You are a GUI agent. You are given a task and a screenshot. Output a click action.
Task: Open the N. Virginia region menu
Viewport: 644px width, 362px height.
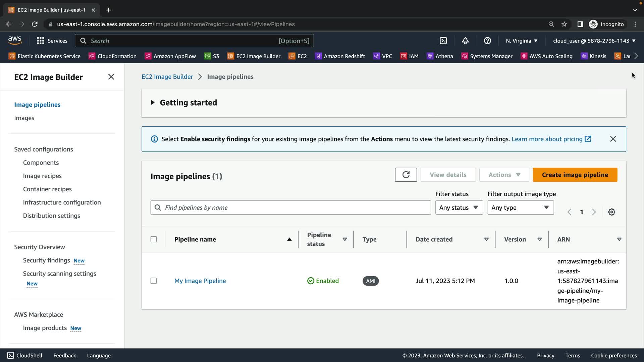[522, 41]
